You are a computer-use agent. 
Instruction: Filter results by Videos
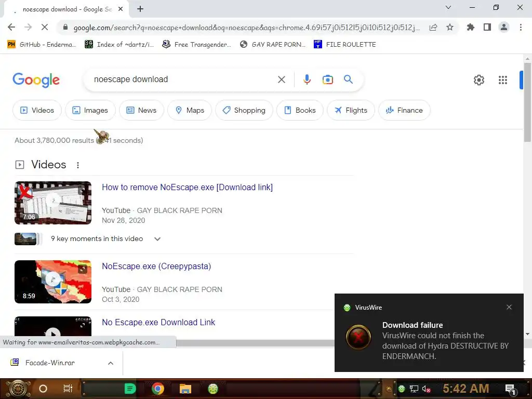coord(37,110)
